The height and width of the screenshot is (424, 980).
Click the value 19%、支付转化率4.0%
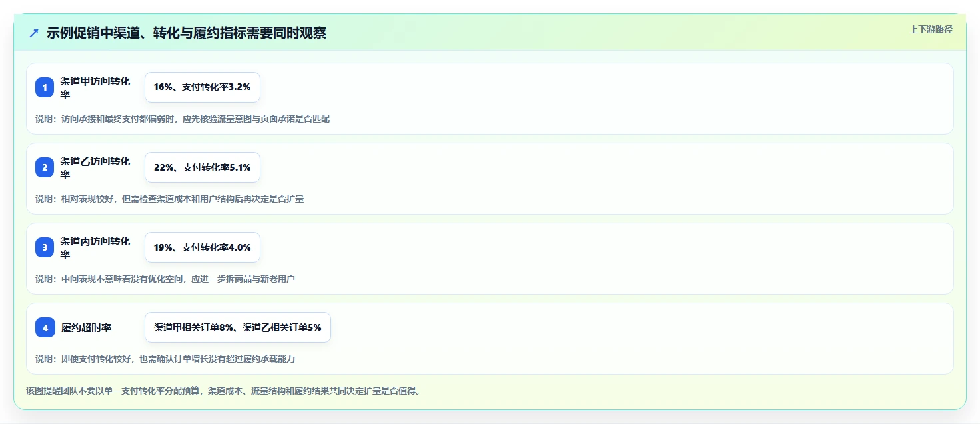202,247
